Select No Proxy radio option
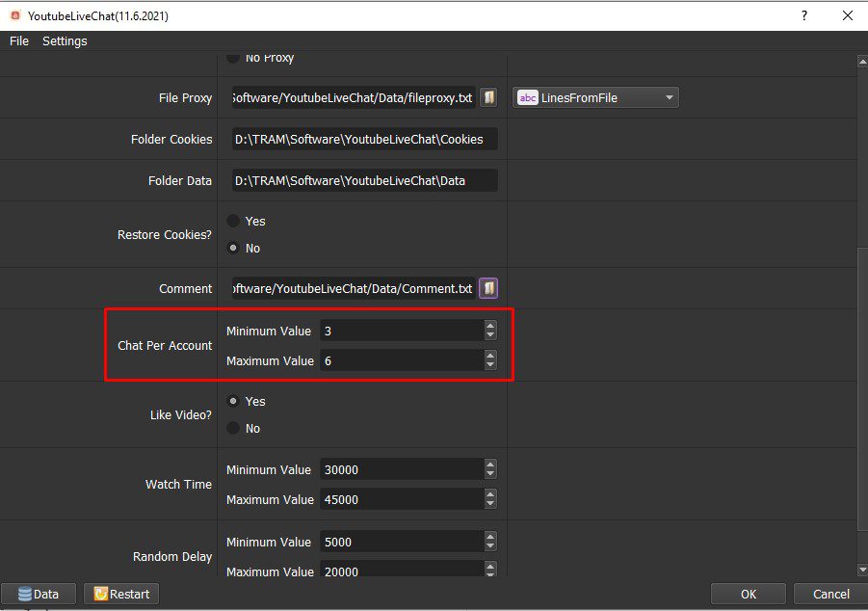The image size is (868, 611). pyautogui.click(x=233, y=57)
